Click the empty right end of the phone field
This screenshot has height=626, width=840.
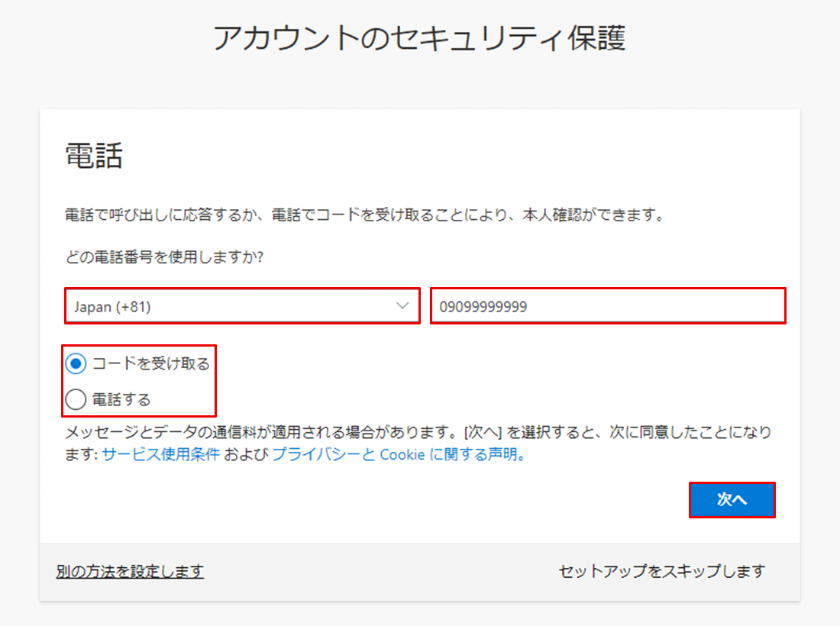click(725, 306)
